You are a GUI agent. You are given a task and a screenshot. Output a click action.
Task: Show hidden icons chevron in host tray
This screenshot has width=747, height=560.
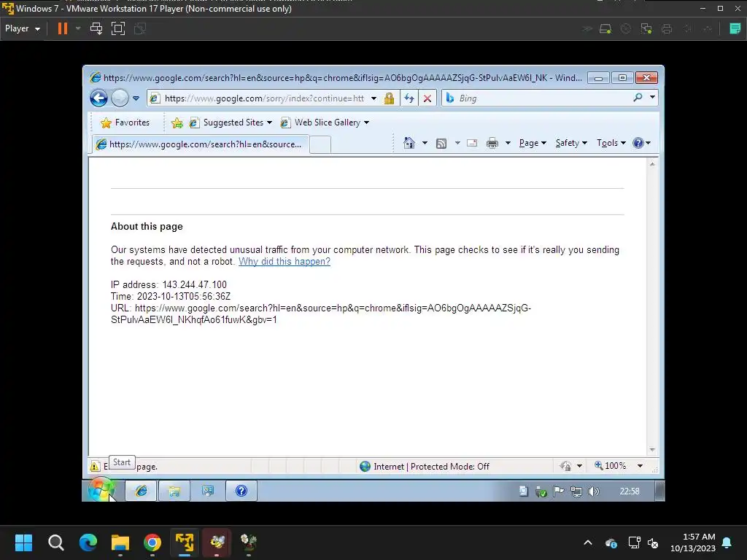pyautogui.click(x=588, y=542)
